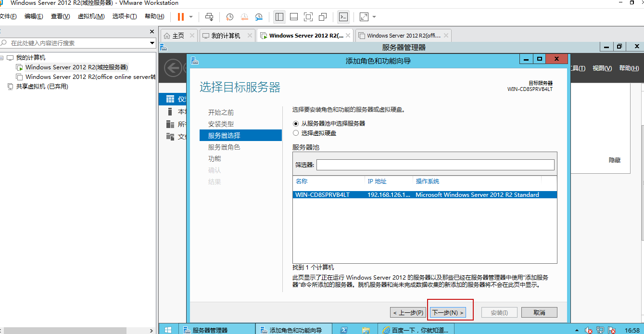This screenshot has width=644, height=334.
Task: Open the stretch display dropdown arrow
Action: click(374, 17)
